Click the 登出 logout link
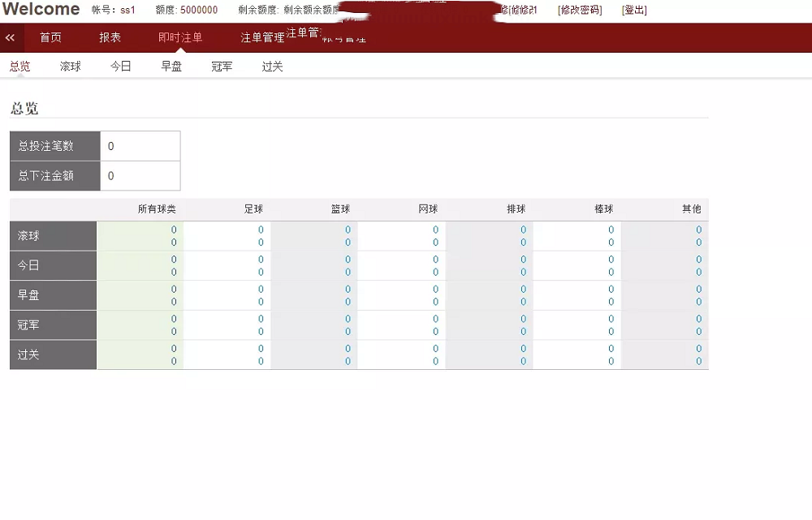812x520 pixels. tap(634, 11)
